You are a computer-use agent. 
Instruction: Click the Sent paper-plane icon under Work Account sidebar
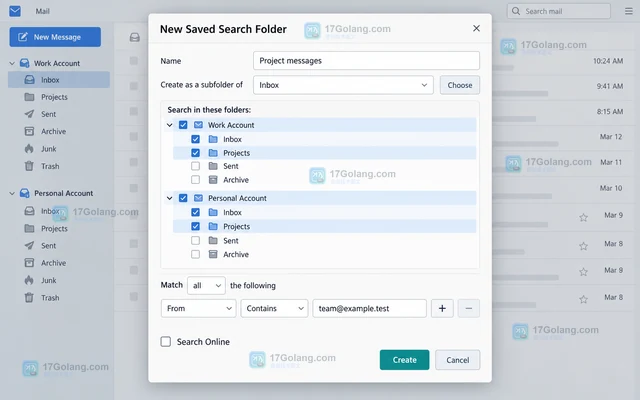pyautogui.click(x=29, y=114)
